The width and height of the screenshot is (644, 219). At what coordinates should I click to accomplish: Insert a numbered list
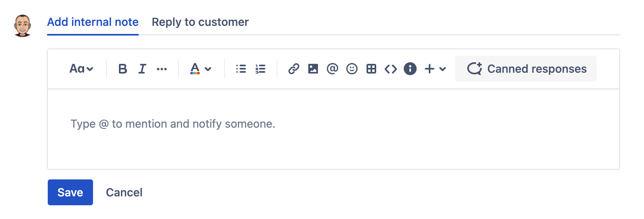click(261, 69)
